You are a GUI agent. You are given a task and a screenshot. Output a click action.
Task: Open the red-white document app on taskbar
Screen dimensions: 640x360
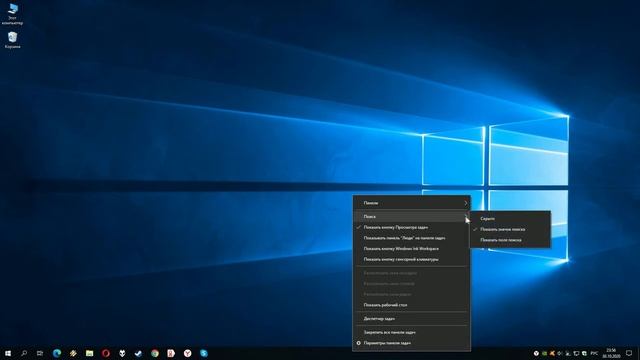pos(171,353)
